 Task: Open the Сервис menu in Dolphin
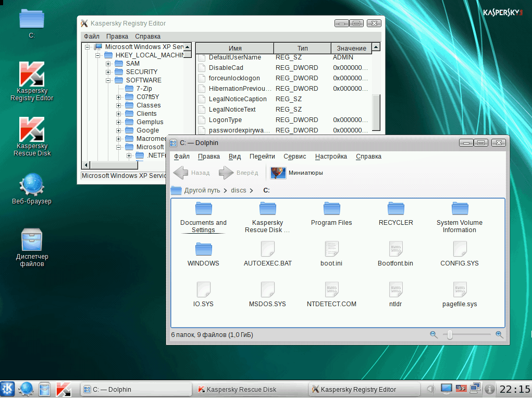pyautogui.click(x=294, y=156)
